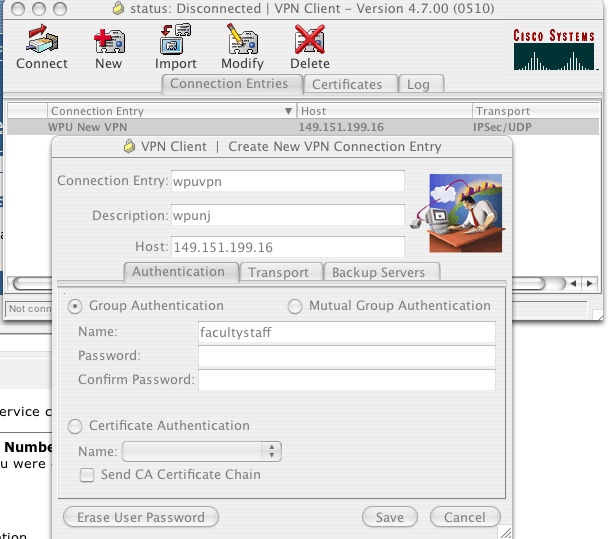Screen dimensions: 608x539
Task: Click the scroll left arrow in list
Action: coord(573,283)
